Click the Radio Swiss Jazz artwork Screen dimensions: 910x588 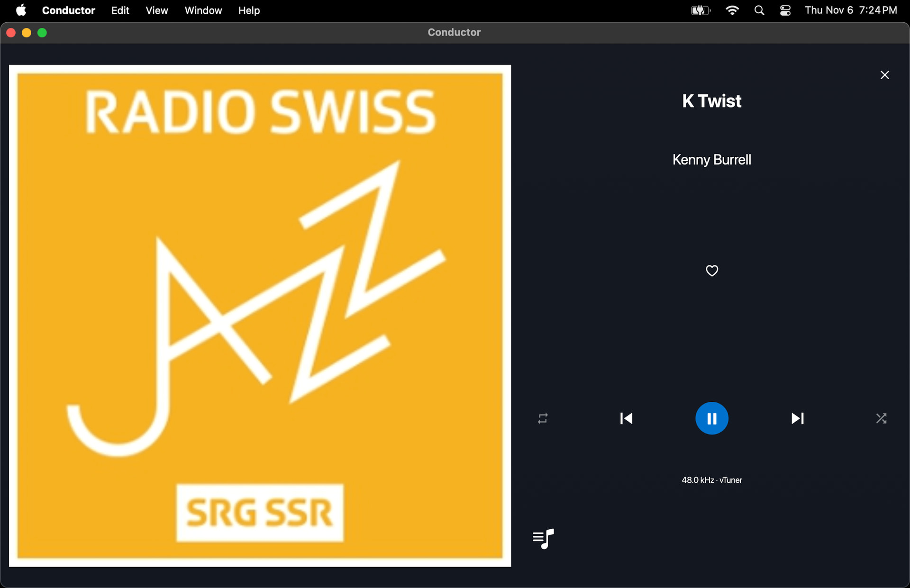(x=260, y=316)
